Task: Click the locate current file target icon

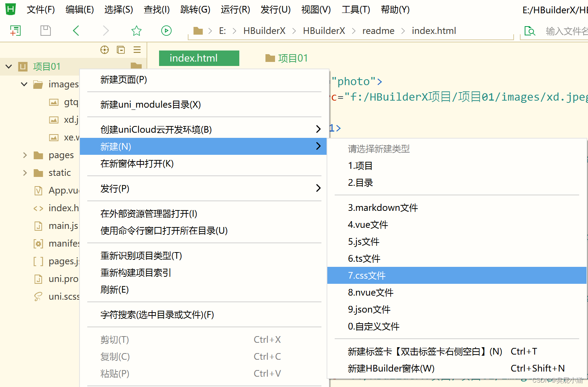Action: [x=105, y=50]
